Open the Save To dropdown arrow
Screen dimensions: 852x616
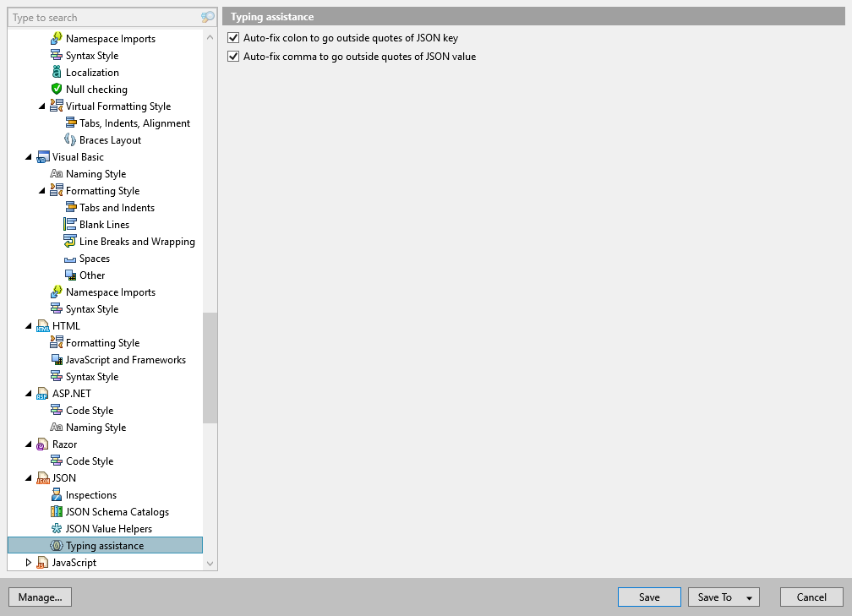click(x=749, y=597)
